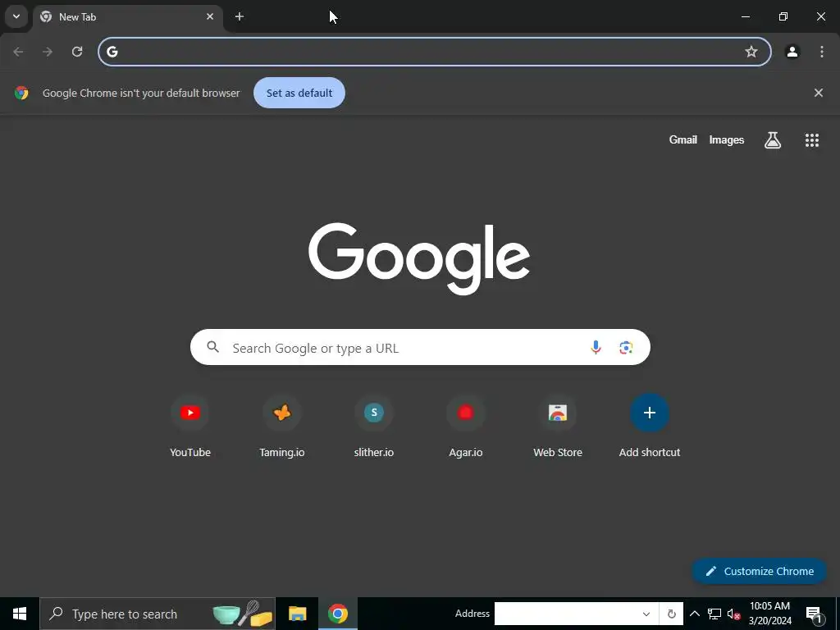The width and height of the screenshot is (840, 630).
Task: Open the Chrome profile icon
Action: coord(792,52)
